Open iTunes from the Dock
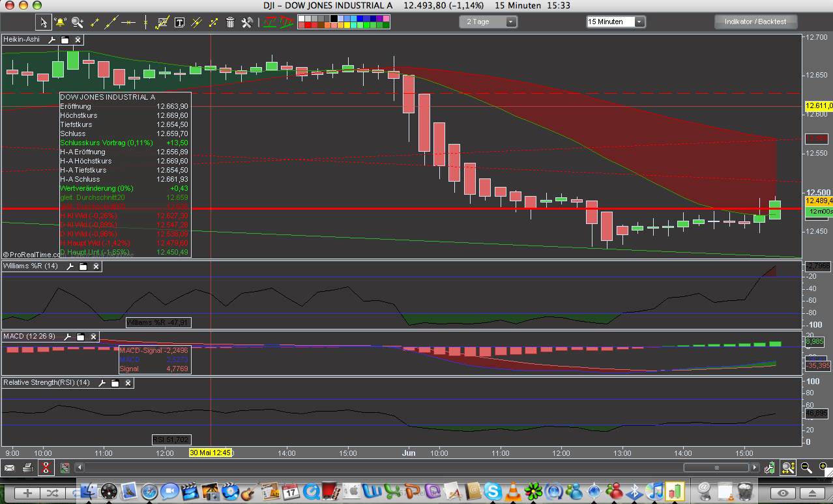The height and width of the screenshot is (504, 833). click(x=654, y=491)
